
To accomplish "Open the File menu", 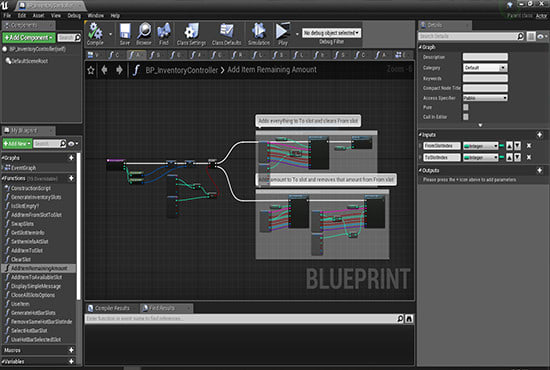I will 7,15.
